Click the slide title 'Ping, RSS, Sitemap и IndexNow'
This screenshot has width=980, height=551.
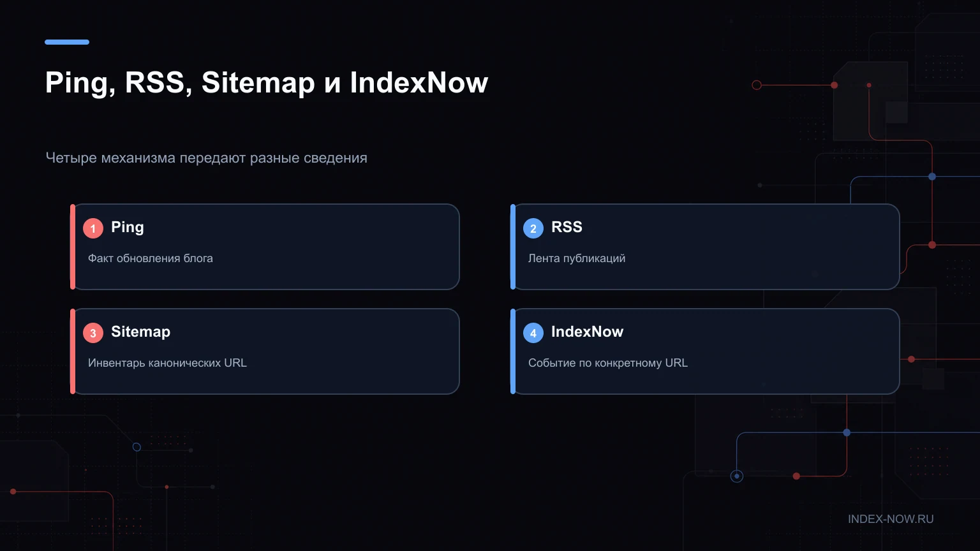pos(267,83)
